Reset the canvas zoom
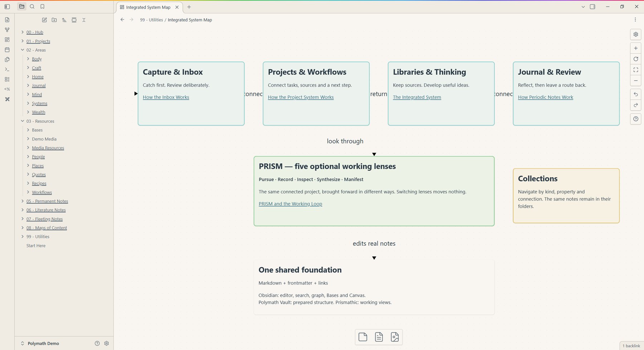The image size is (644, 350). coord(636,59)
